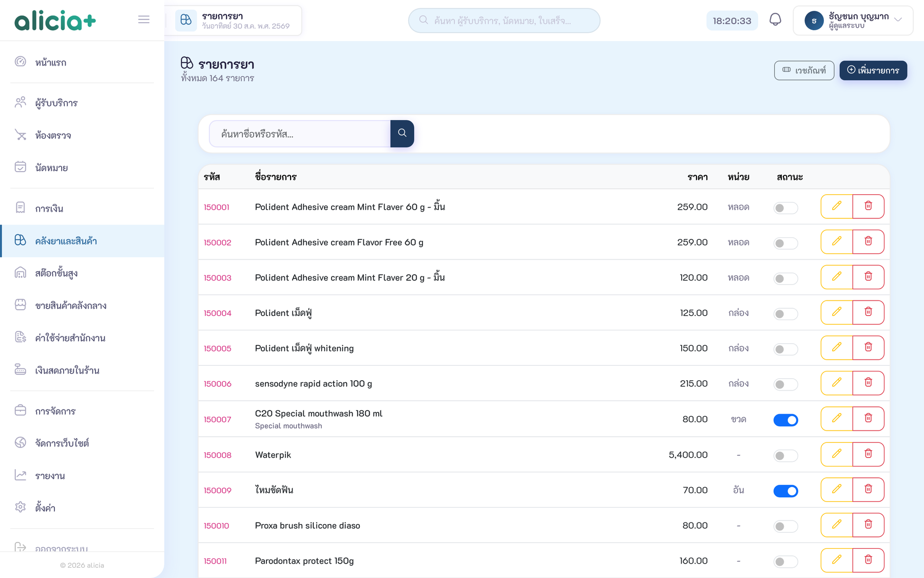The image size is (924, 578).
Task: Delete C20 Special mouthwash 180 ml
Action: pos(869,419)
